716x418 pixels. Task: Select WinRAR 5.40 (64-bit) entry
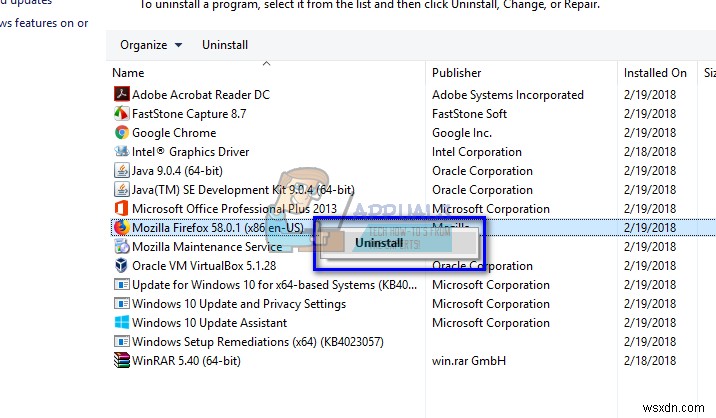(x=186, y=361)
